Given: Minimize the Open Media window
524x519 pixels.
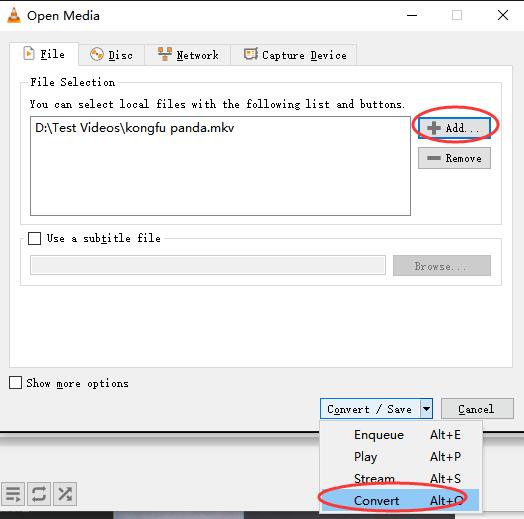Looking at the screenshot, I should [x=412, y=15].
